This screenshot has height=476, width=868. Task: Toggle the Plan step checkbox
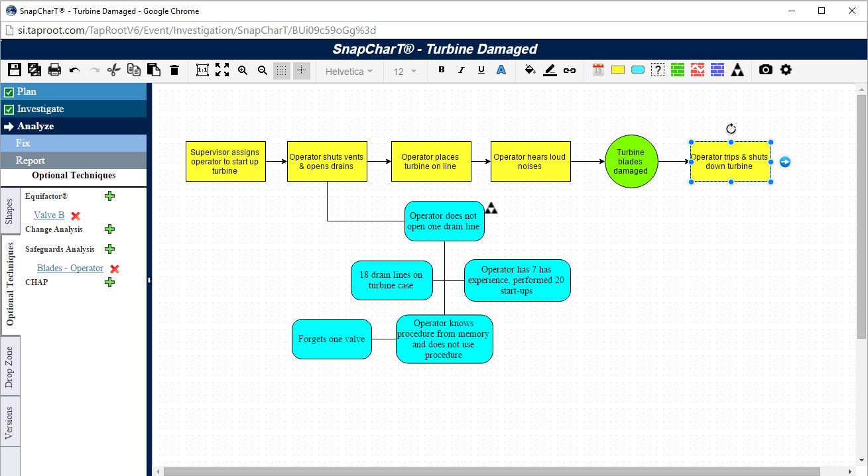[9, 92]
